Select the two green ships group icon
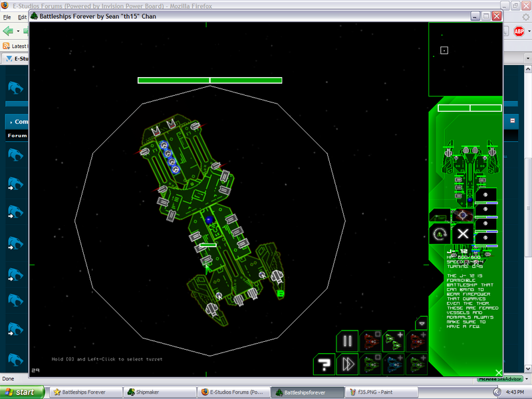 click(394, 340)
